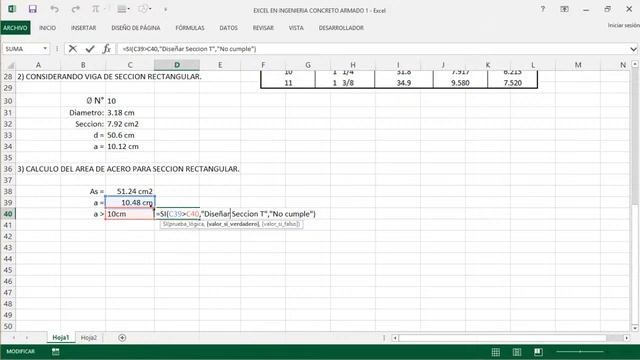The image size is (640, 360).
Task: Click the macro recording icon in status bar
Action: click(56, 352)
